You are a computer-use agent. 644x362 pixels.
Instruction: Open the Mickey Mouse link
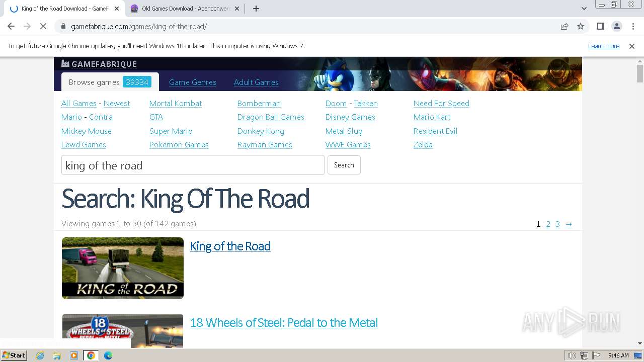87,131
